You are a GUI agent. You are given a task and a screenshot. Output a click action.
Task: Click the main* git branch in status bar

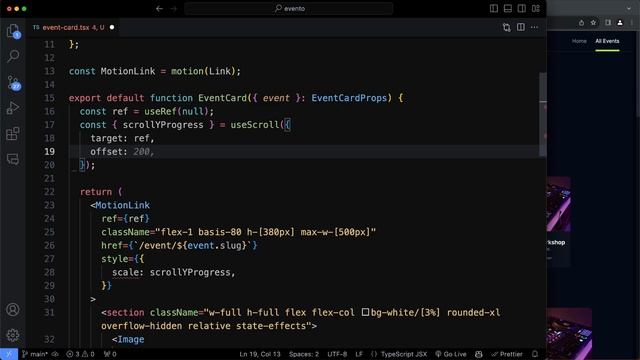click(x=35, y=354)
